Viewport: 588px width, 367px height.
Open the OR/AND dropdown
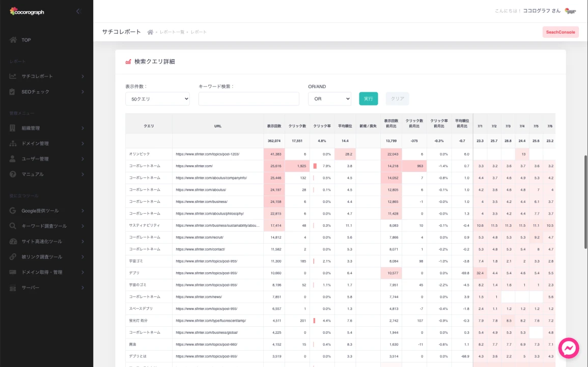[x=329, y=99]
